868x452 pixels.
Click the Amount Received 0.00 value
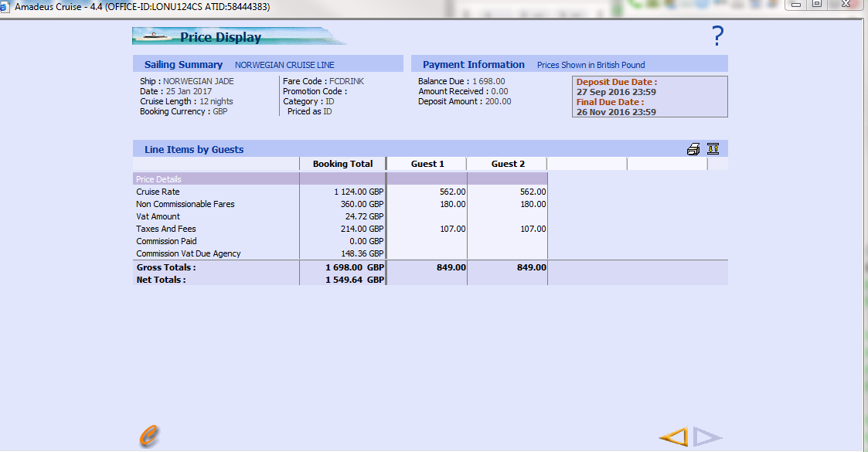499,91
